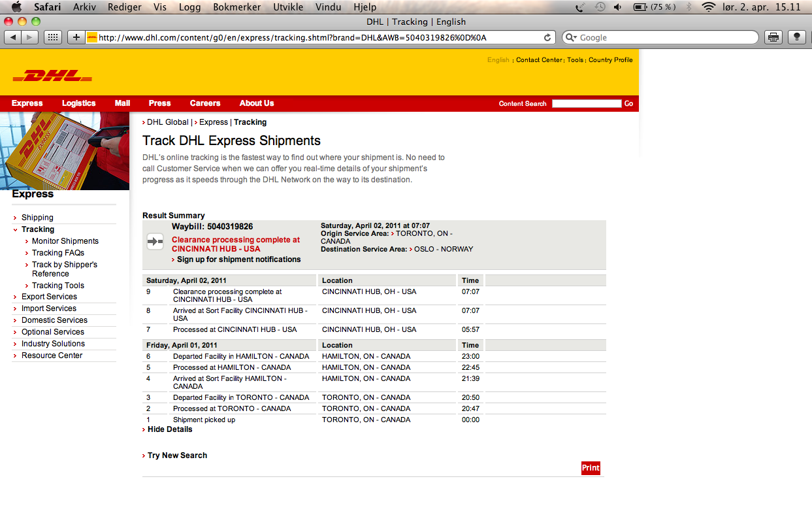The height and width of the screenshot is (513, 812).
Task: Click the shipment status arrow icon
Action: click(x=155, y=241)
